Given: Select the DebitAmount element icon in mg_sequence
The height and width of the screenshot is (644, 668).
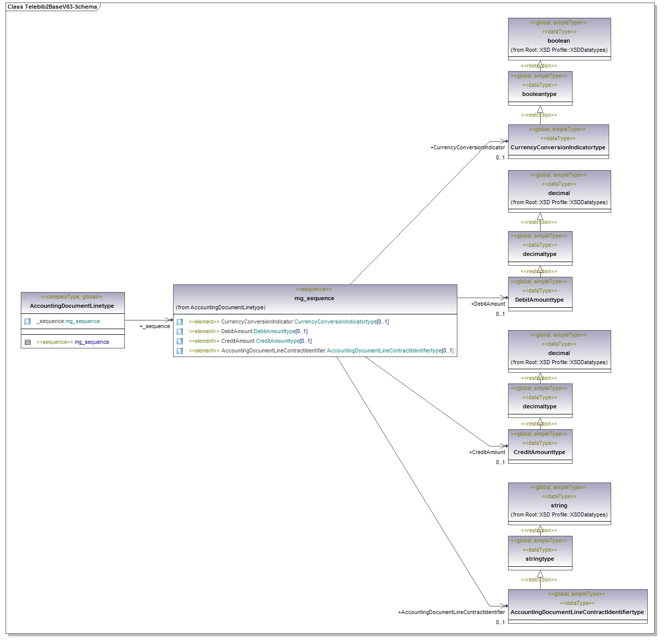Looking at the screenshot, I should [180, 332].
